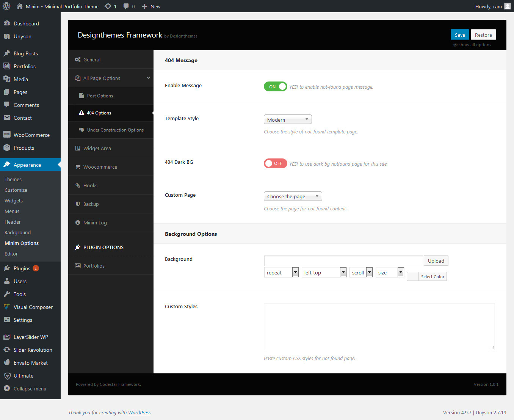
Task: Click show all options eye toggle
Action: tap(472, 45)
